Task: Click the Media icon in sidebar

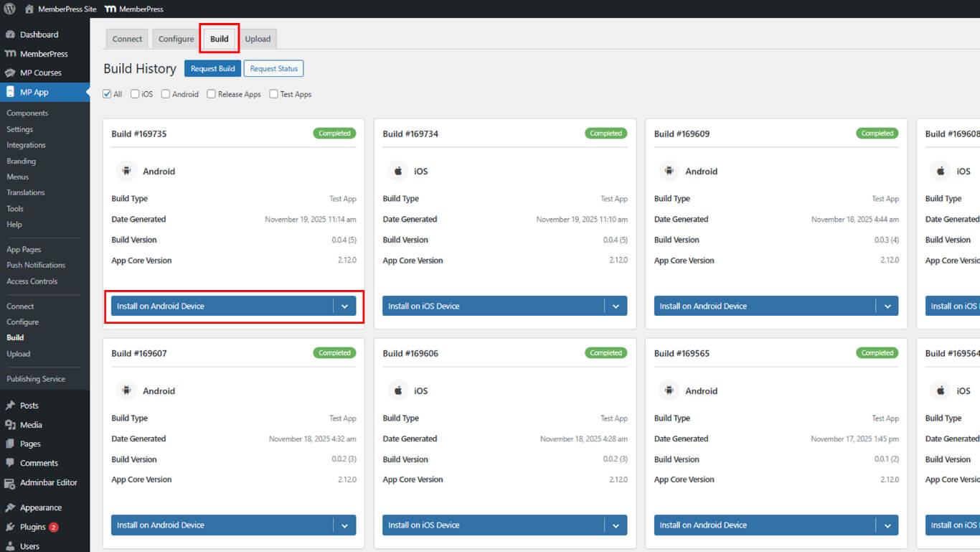Action: point(10,425)
